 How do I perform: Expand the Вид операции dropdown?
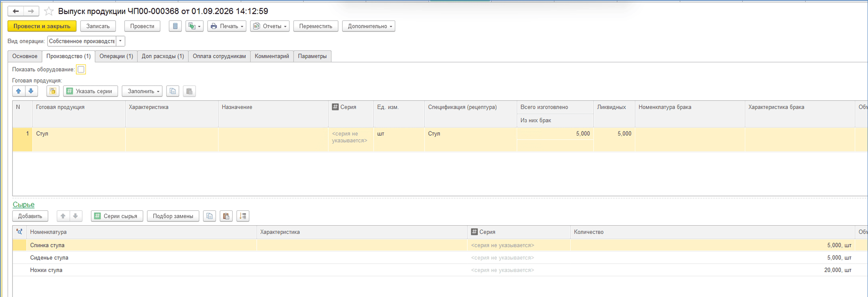120,41
